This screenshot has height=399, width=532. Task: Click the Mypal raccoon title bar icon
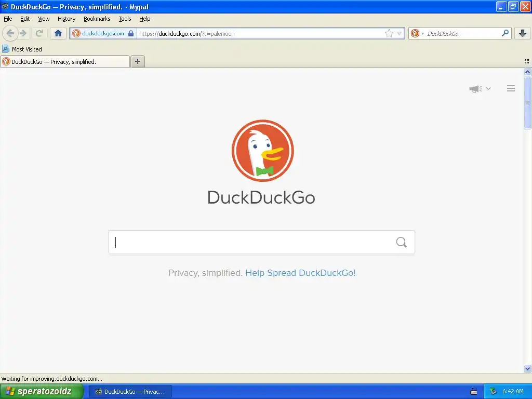tap(5, 6)
